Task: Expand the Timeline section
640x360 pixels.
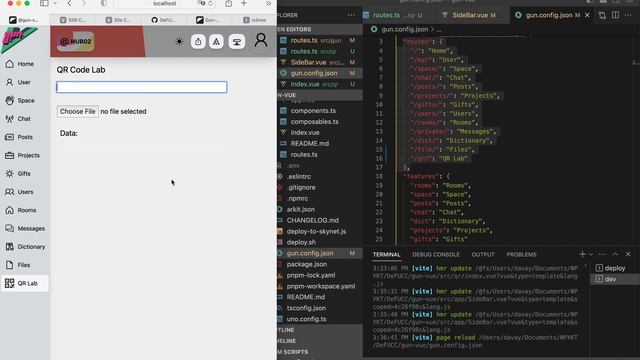Action: pos(320,341)
